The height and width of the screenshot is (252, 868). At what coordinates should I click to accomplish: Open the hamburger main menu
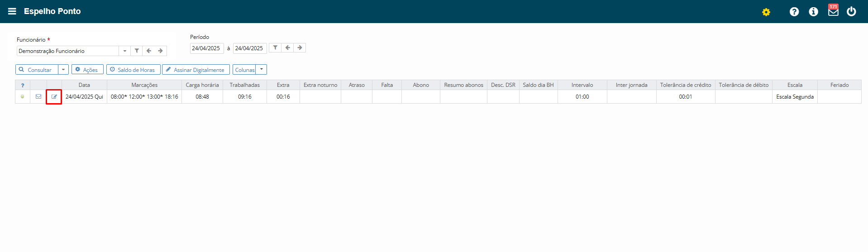point(12,11)
